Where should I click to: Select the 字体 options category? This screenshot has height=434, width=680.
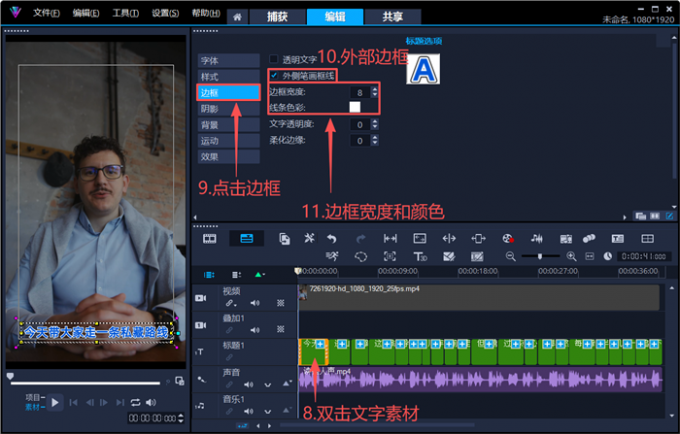click(229, 61)
